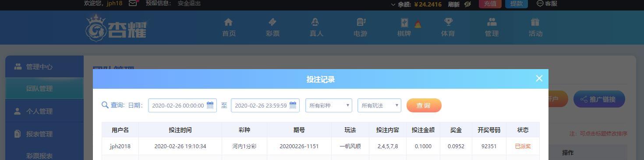Click the orange 查询 button
Image resolution: width=644 pixels, height=160 pixels.
[x=424, y=105]
